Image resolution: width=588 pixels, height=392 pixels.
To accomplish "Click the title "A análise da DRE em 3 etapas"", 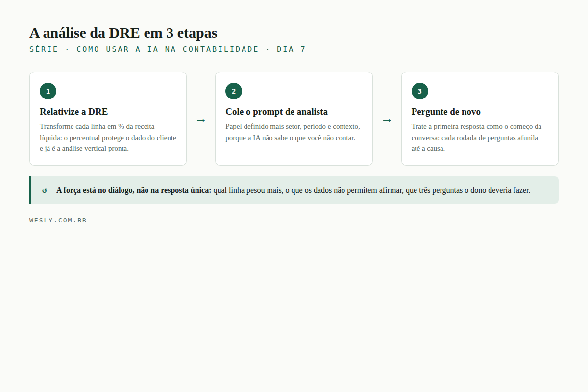I will click(123, 33).
